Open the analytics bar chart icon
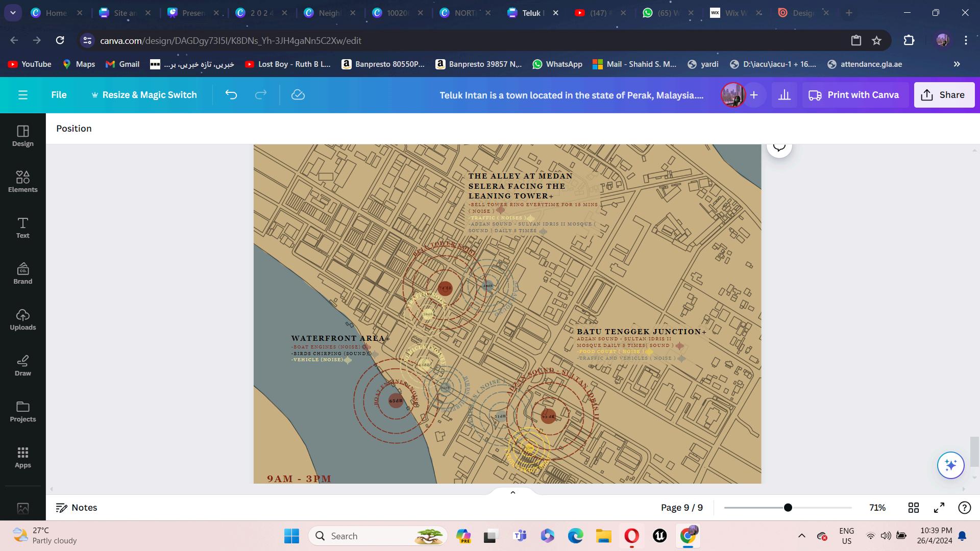The image size is (980, 551). pos(785,95)
